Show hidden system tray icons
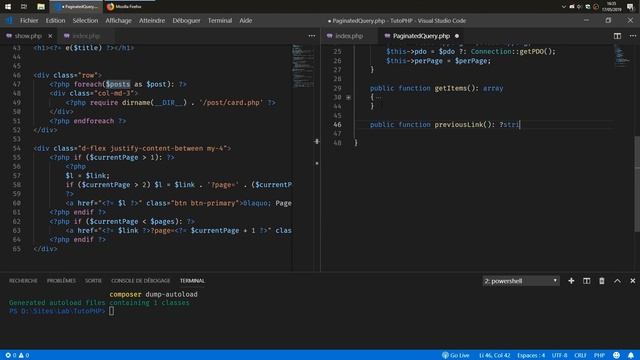 564,7
